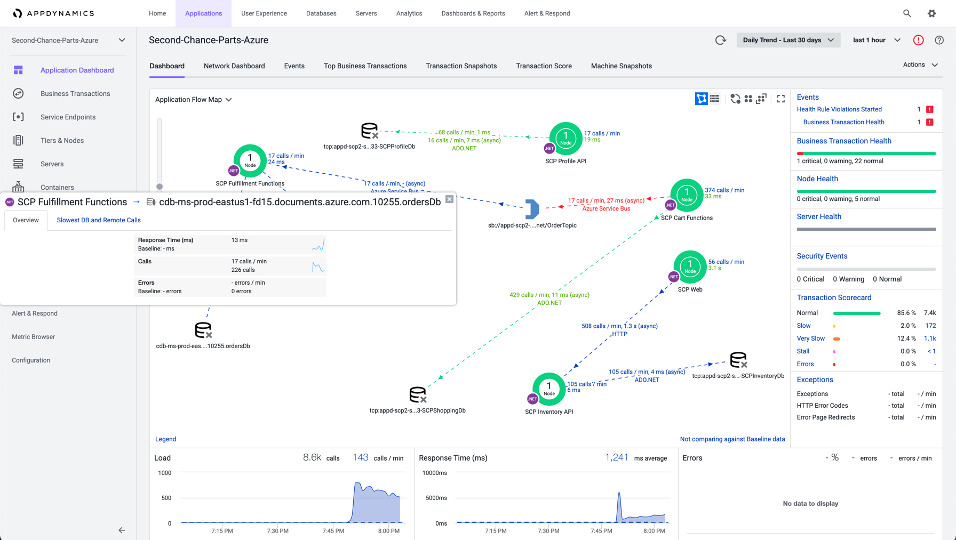Click the Application Dashboard sidebar icon
956x540 pixels.
pos(18,70)
